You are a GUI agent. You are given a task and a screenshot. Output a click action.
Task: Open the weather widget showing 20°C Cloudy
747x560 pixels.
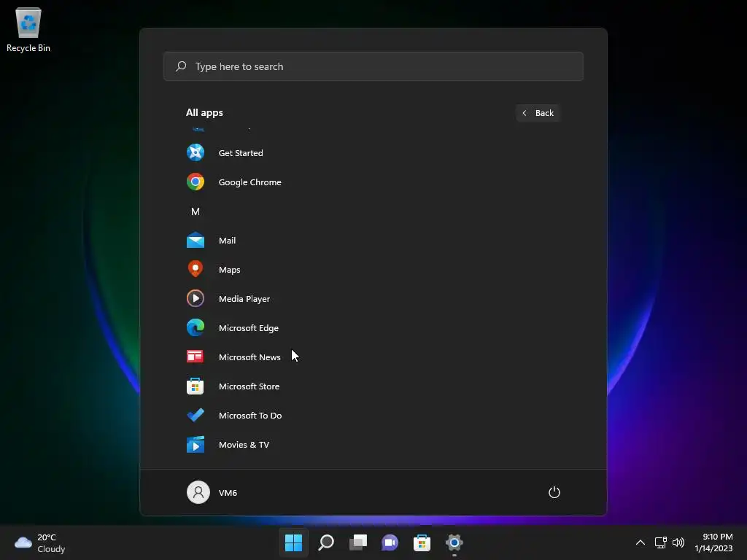click(x=39, y=542)
